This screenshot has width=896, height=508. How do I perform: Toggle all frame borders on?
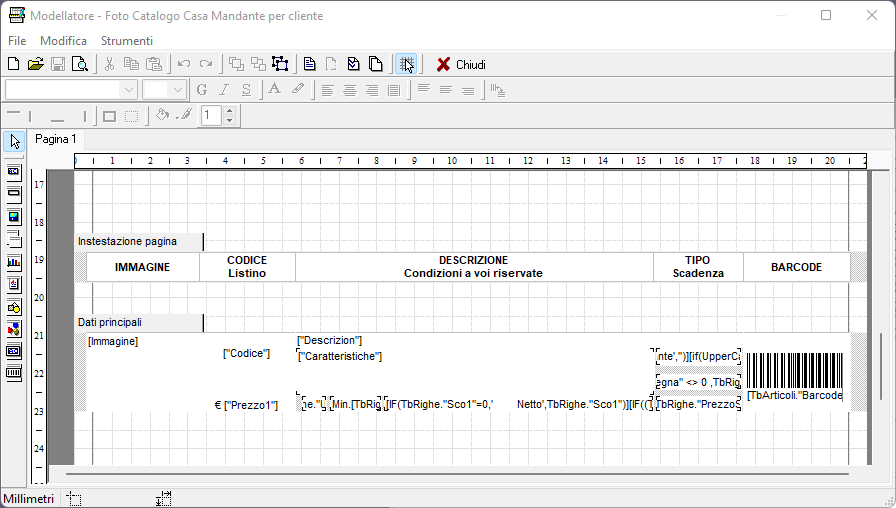[109, 116]
